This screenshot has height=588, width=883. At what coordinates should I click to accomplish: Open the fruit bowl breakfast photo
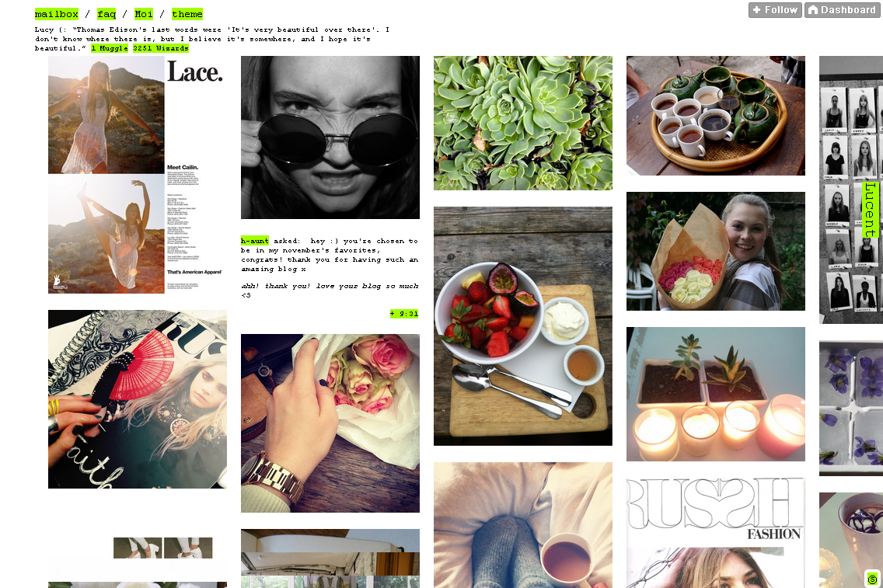tap(522, 325)
